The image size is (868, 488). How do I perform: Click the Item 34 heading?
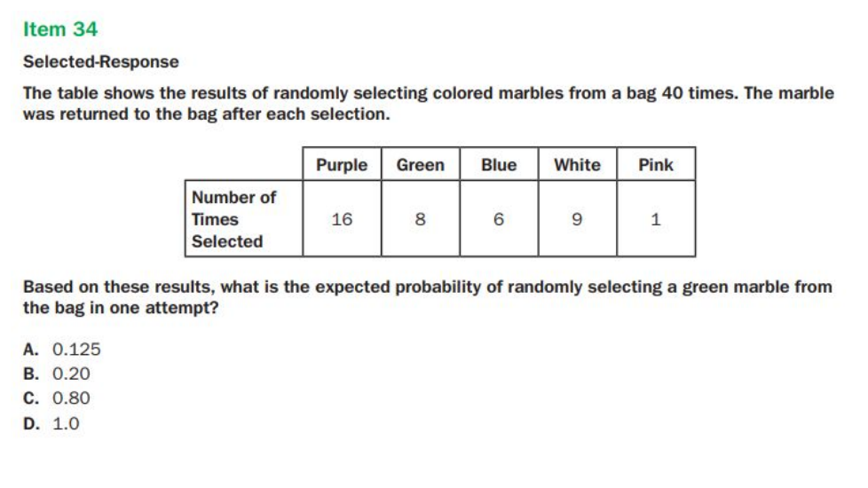(x=60, y=29)
